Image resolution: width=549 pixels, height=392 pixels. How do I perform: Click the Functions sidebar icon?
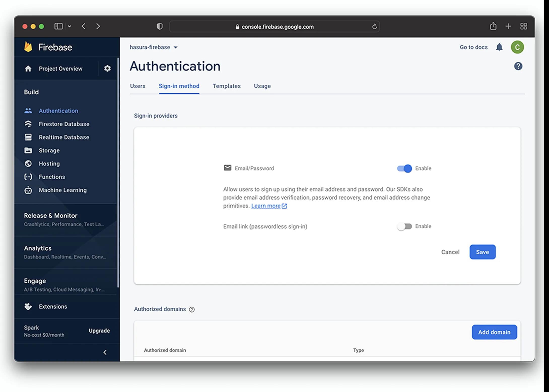pos(28,177)
